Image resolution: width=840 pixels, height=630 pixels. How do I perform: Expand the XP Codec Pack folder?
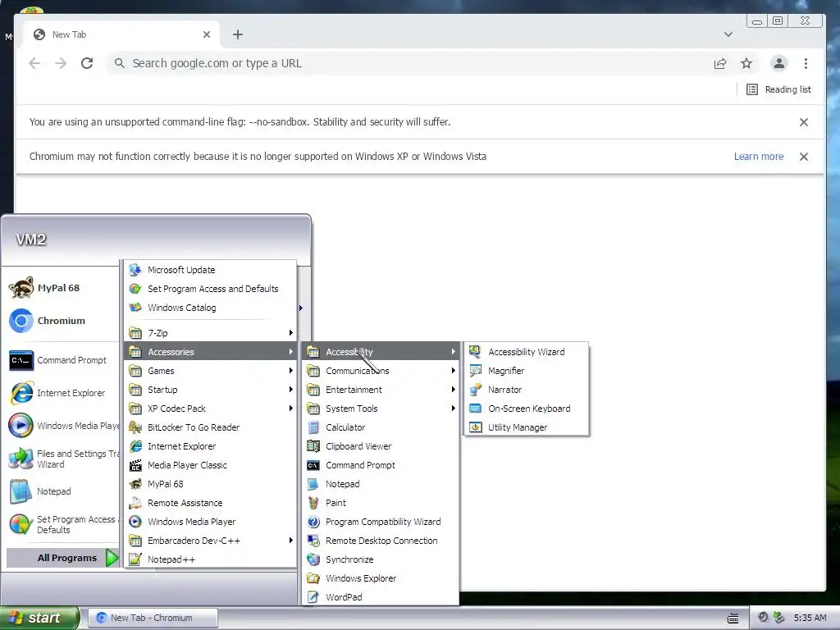pyautogui.click(x=211, y=409)
